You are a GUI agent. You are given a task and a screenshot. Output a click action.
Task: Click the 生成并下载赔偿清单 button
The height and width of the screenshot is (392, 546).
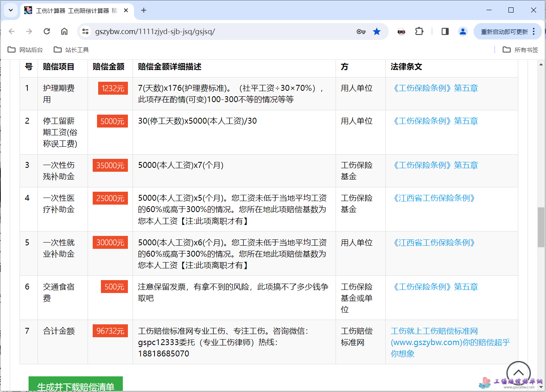tap(75, 386)
